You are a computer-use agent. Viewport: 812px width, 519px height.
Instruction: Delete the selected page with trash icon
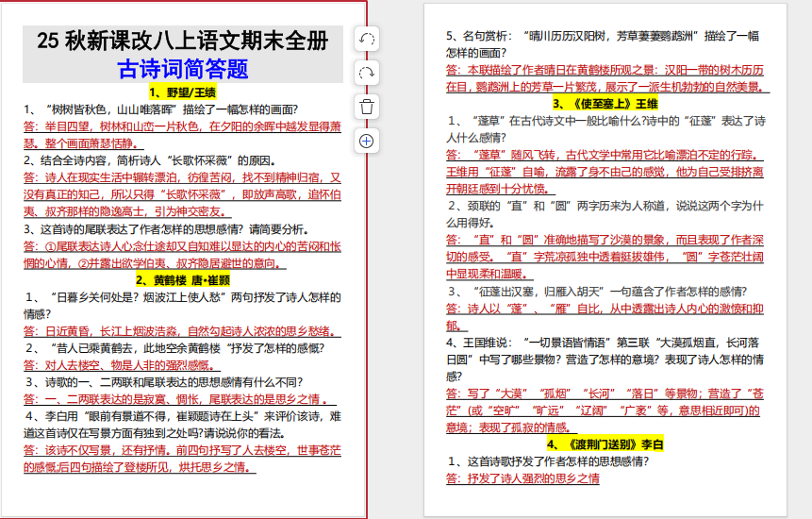click(x=367, y=107)
